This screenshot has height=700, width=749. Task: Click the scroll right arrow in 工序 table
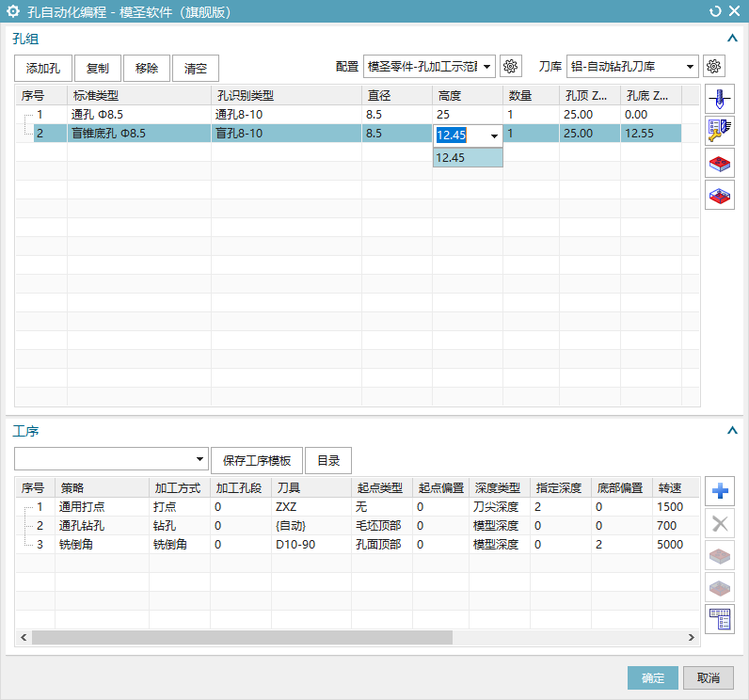(691, 637)
